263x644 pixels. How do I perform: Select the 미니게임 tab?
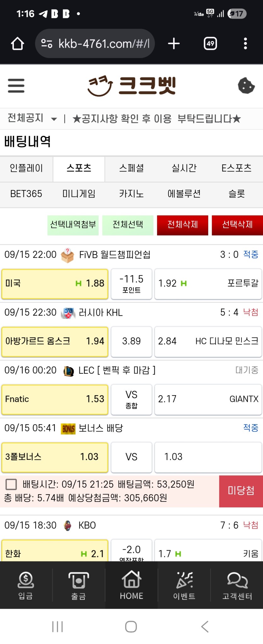pyautogui.click(x=79, y=194)
